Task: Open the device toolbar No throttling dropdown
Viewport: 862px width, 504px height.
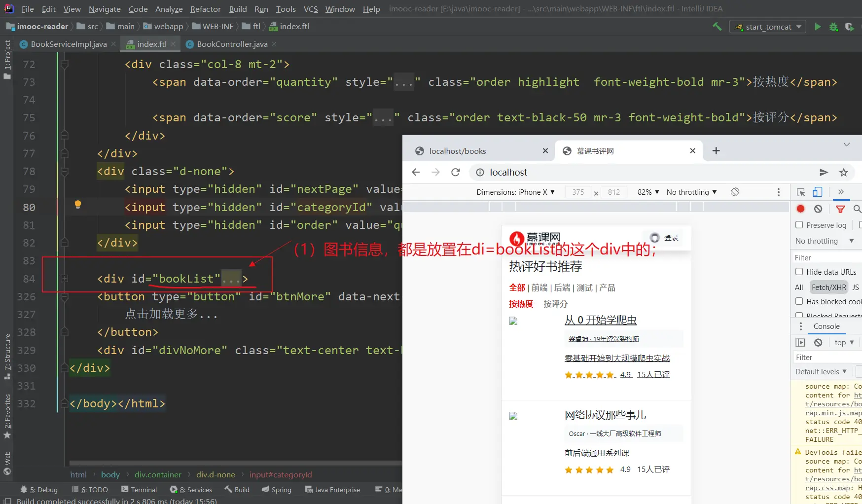Action: point(691,192)
